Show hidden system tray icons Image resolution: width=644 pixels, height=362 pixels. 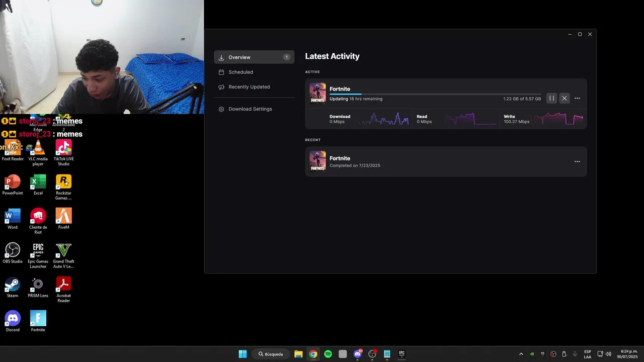[521, 354]
